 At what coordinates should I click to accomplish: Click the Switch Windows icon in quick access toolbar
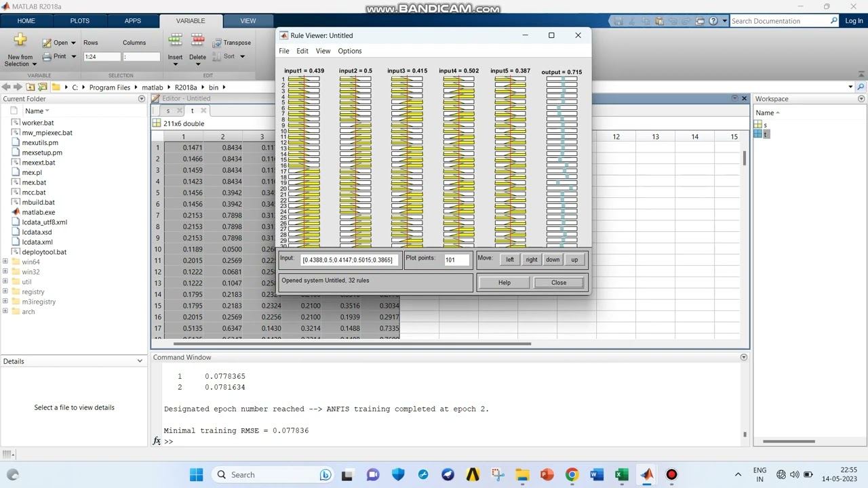[700, 21]
